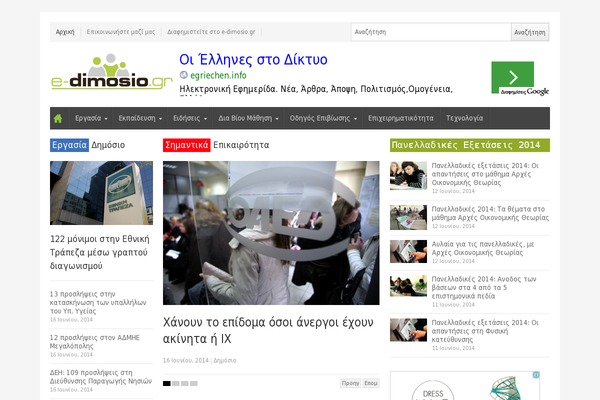Go to the green home icon
This screenshot has height=400, width=600.
58,119
